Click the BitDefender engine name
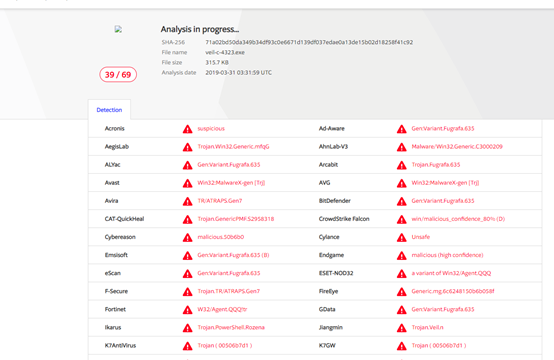554x360 pixels. tap(335, 201)
